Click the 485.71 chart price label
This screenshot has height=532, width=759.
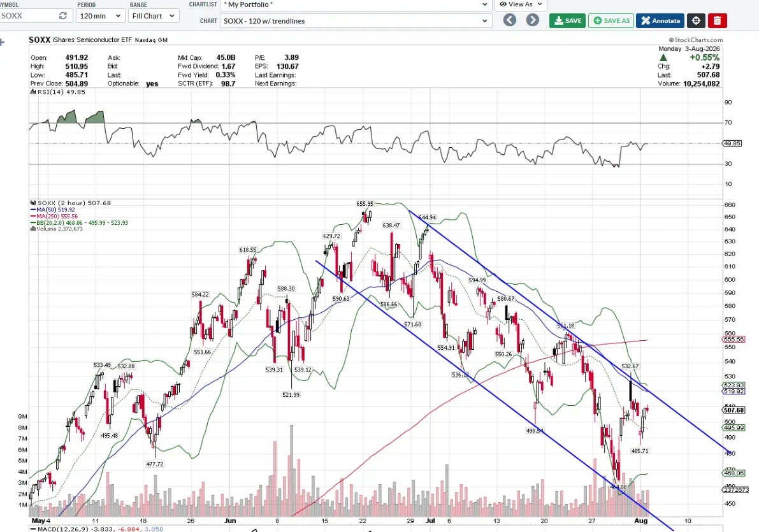pyautogui.click(x=640, y=450)
